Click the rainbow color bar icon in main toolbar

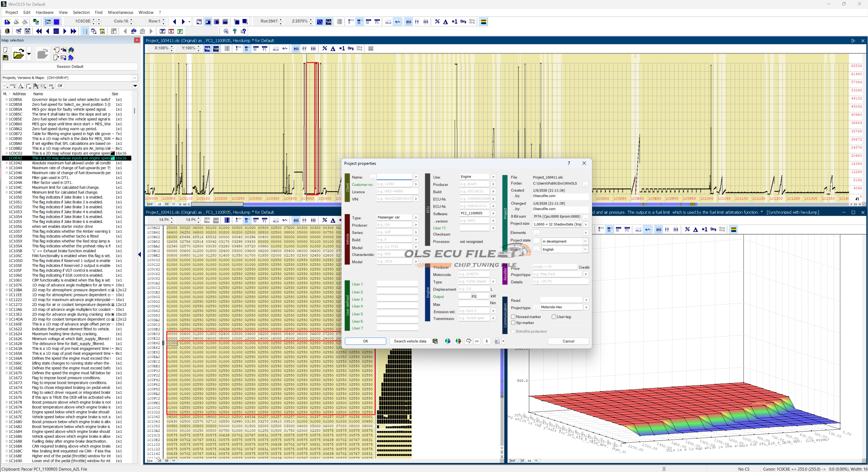(x=484, y=22)
